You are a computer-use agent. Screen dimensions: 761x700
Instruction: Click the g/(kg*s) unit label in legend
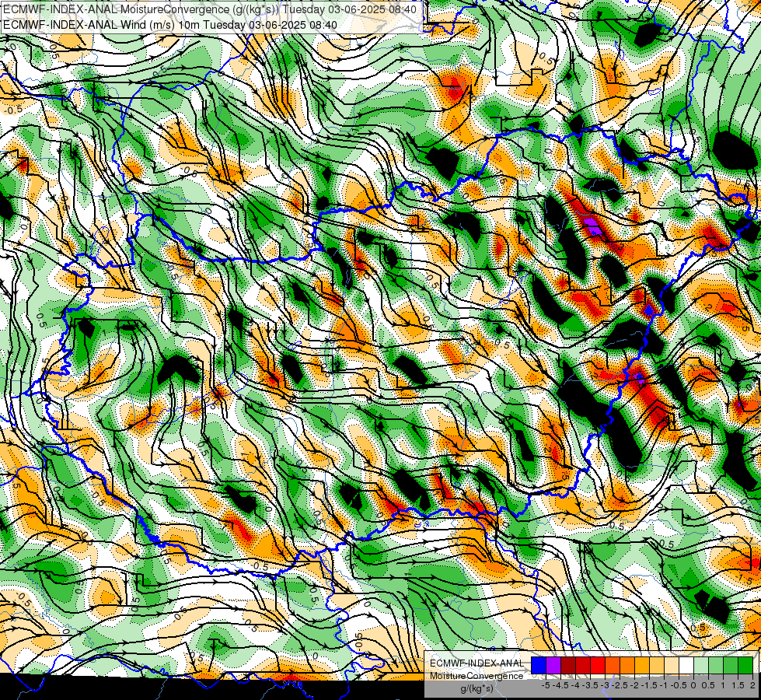click(x=476, y=689)
